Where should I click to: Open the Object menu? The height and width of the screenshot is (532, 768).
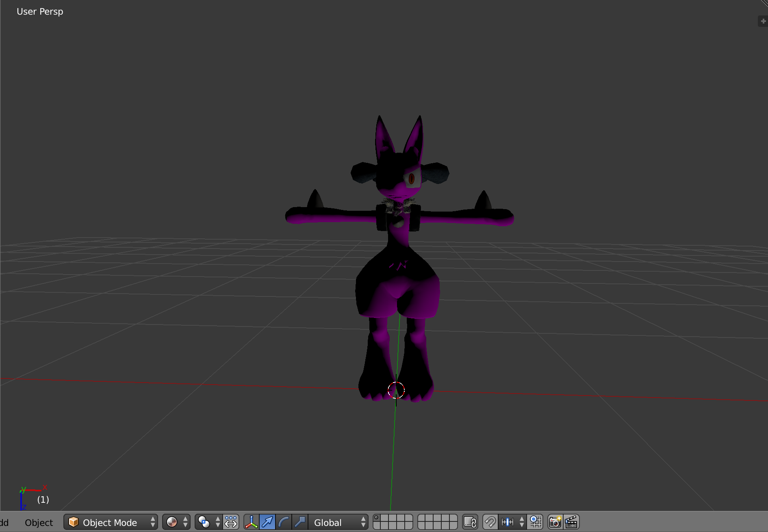(39, 522)
